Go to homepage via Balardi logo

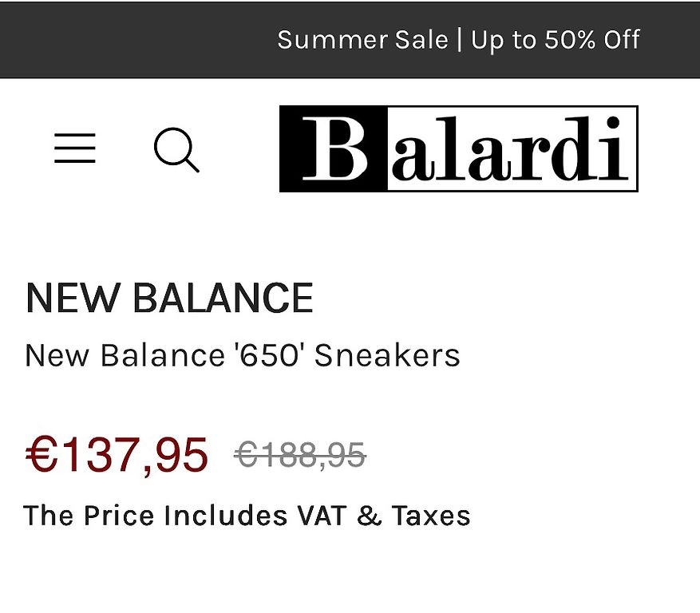pyautogui.click(x=458, y=148)
